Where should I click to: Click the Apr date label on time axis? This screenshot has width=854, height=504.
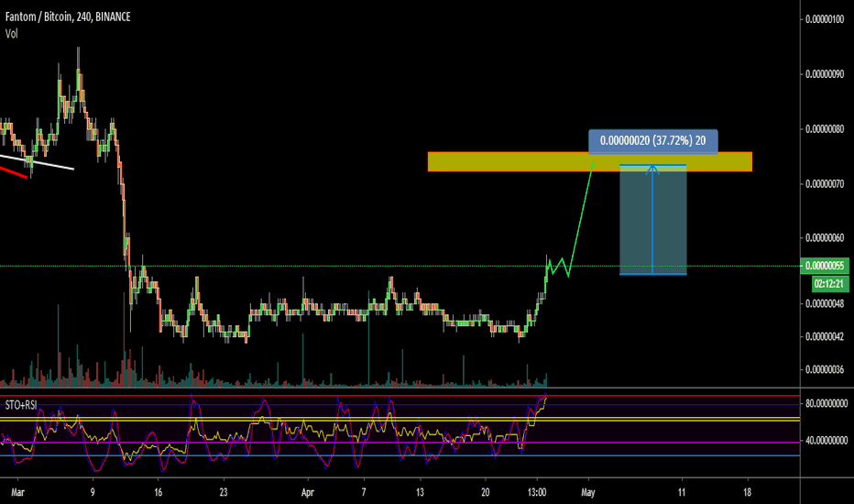pyautogui.click(x=308, y=493)
